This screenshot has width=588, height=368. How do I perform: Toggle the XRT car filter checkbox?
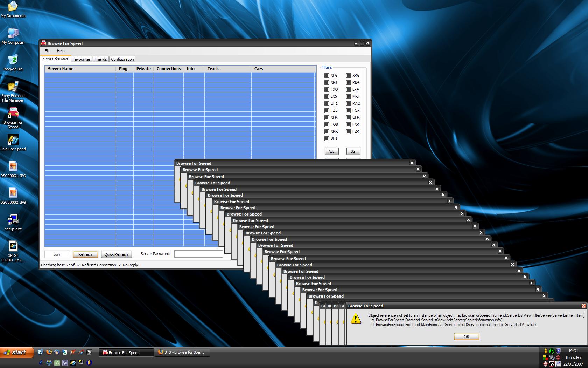tap(327, 82)
